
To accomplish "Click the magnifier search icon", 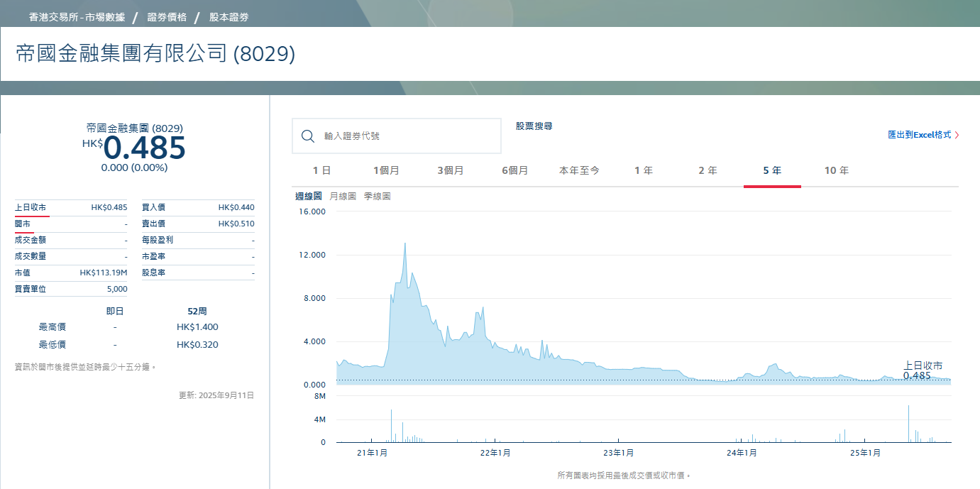I will 308,136.
